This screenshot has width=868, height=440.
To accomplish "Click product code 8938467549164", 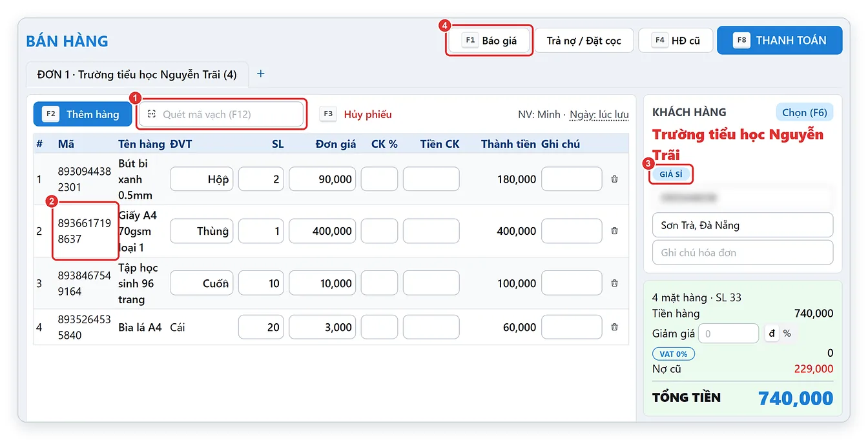I will [x=85, y=283].
